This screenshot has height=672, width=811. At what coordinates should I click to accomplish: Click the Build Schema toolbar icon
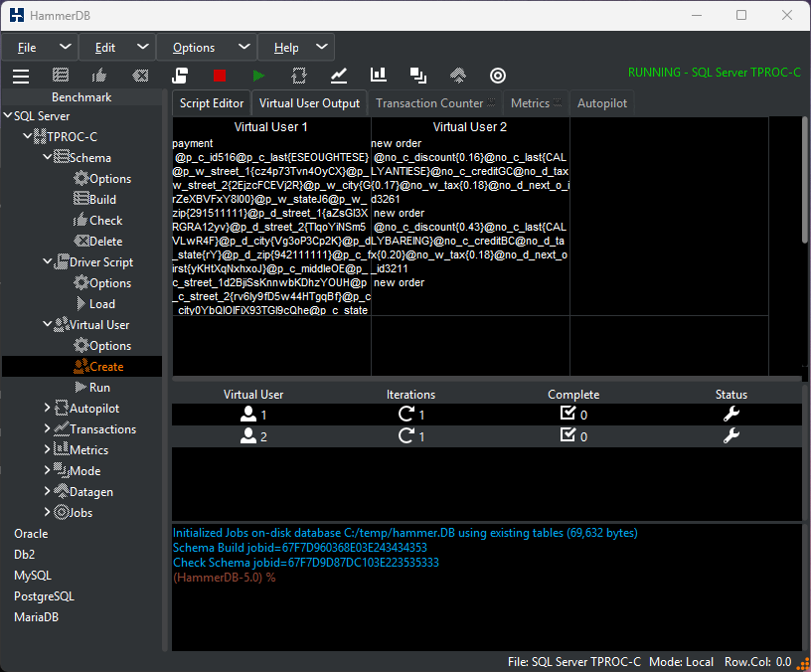pyautogui.click(x=61, y=76)
